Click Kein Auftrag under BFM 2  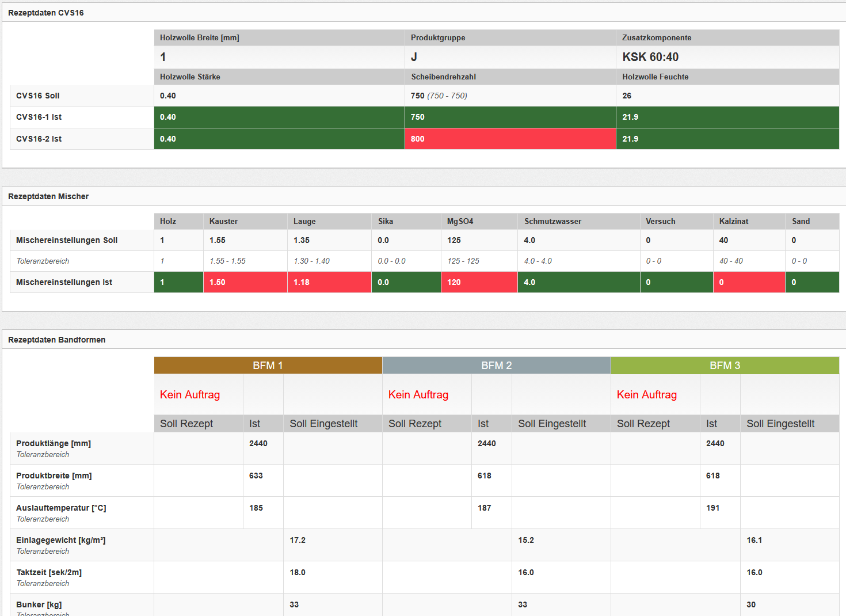point(418,395)
